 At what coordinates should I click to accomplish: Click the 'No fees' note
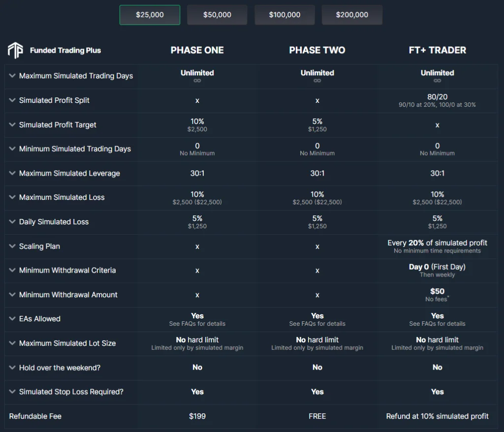[437, 299]
